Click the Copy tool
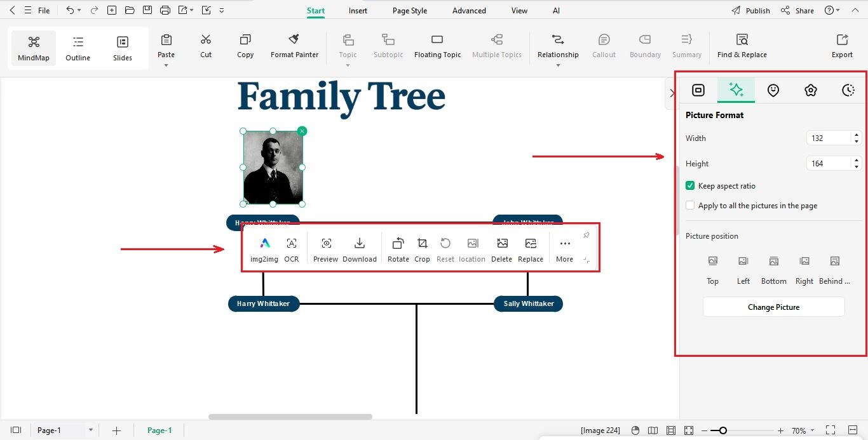The image size is (868, 440). (245, 46)
